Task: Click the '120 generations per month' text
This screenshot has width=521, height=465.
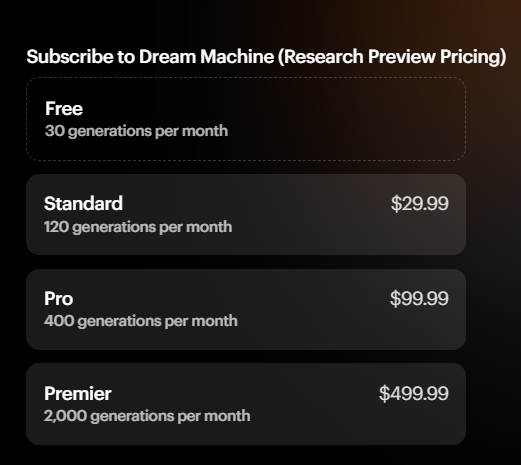Action: [x=138, y=227]
